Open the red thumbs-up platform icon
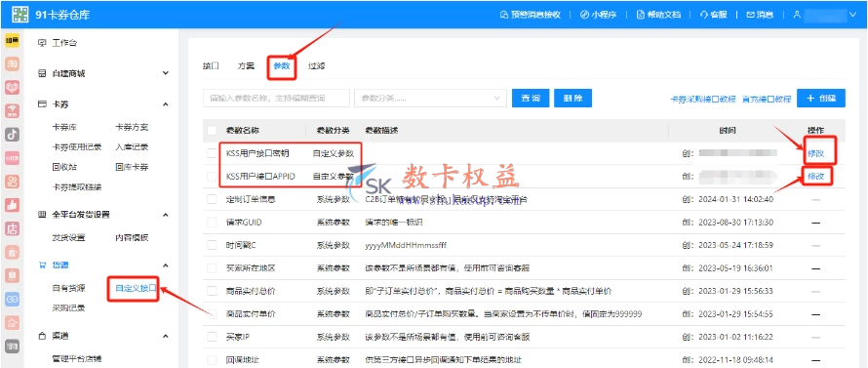 12,205
